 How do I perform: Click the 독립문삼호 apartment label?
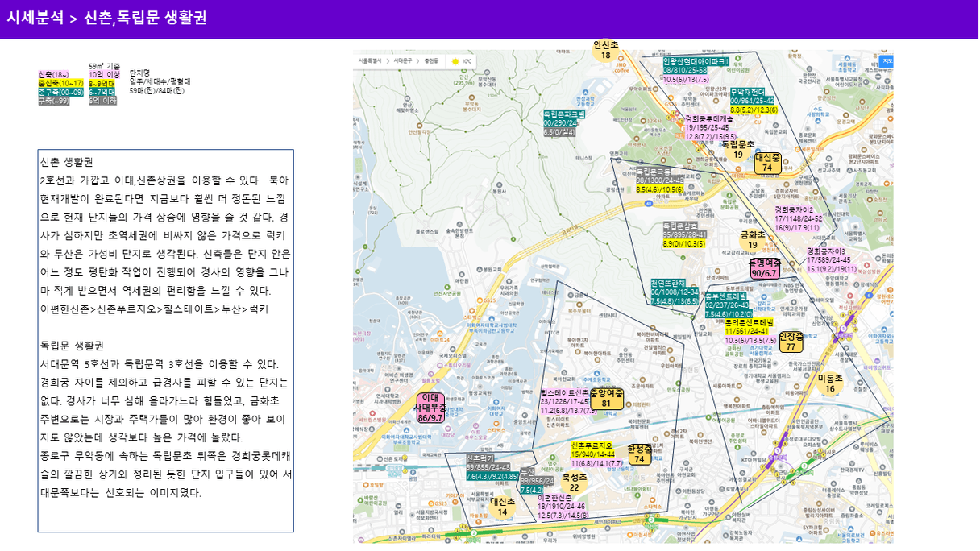pyautogui.click(x=680, y=226)
